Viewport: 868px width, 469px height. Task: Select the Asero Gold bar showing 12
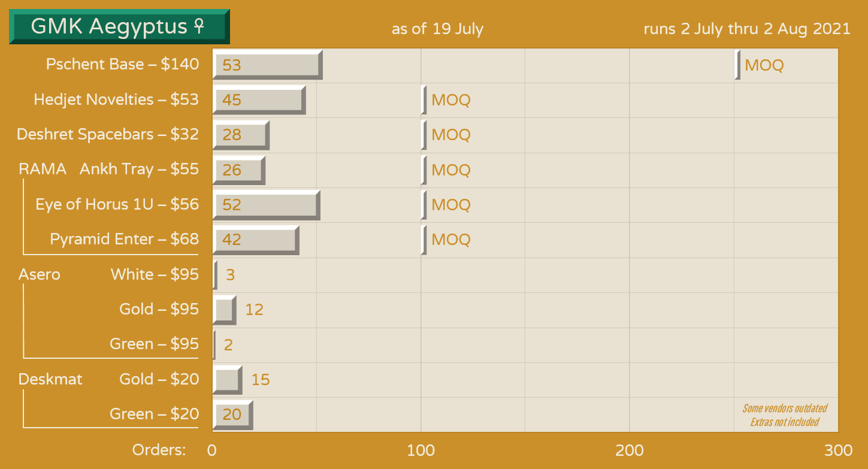[225, 310]
